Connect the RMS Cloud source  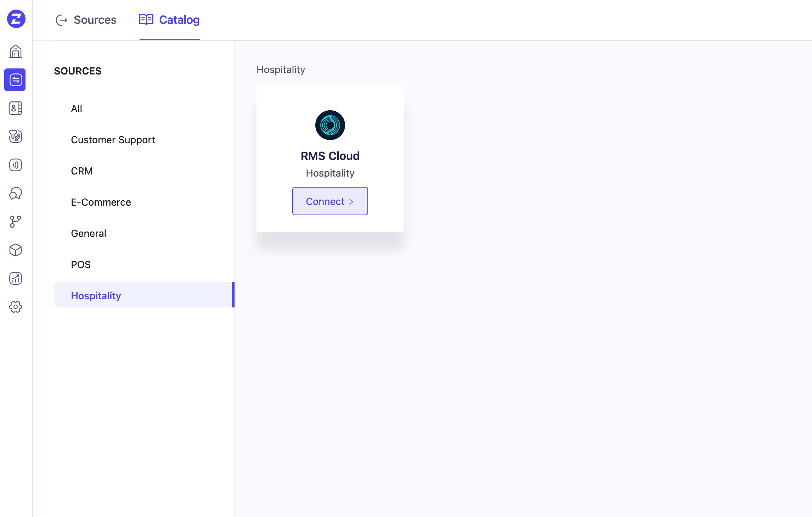(330, 201)
